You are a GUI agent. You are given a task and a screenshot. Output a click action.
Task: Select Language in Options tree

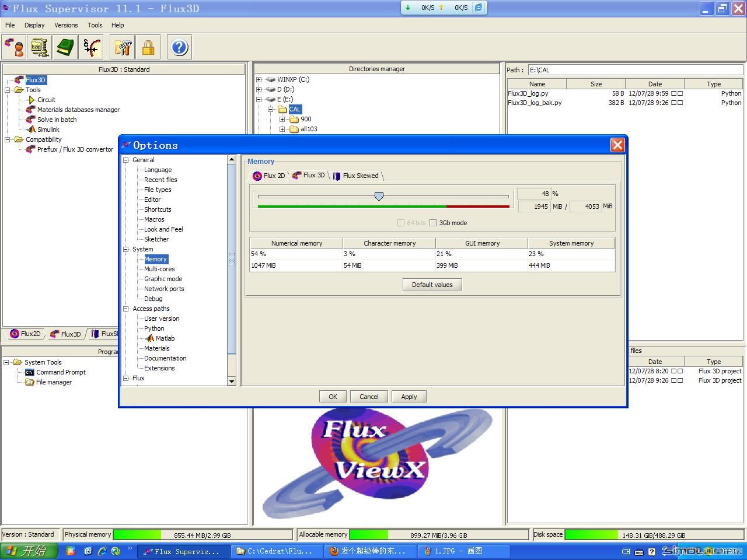(158, 170)
